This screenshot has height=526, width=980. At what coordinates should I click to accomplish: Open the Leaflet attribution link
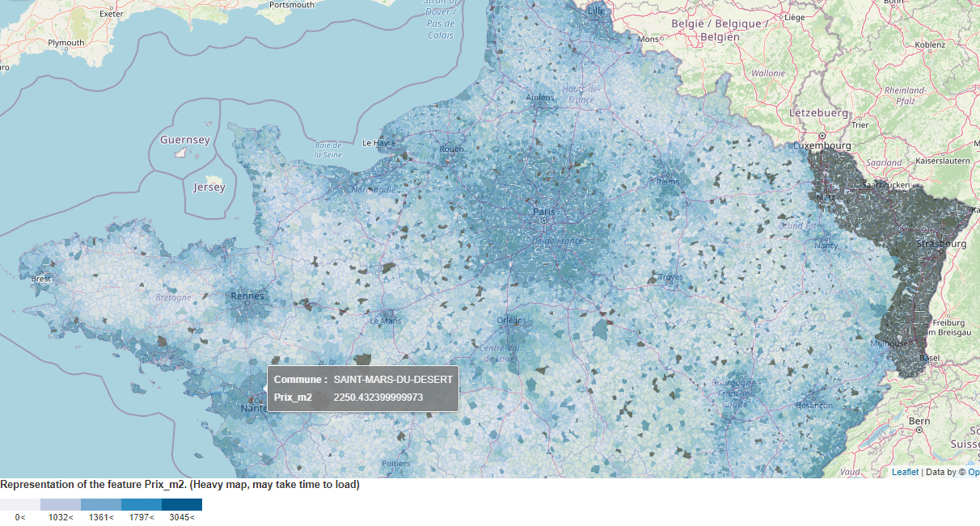[905, 471]
